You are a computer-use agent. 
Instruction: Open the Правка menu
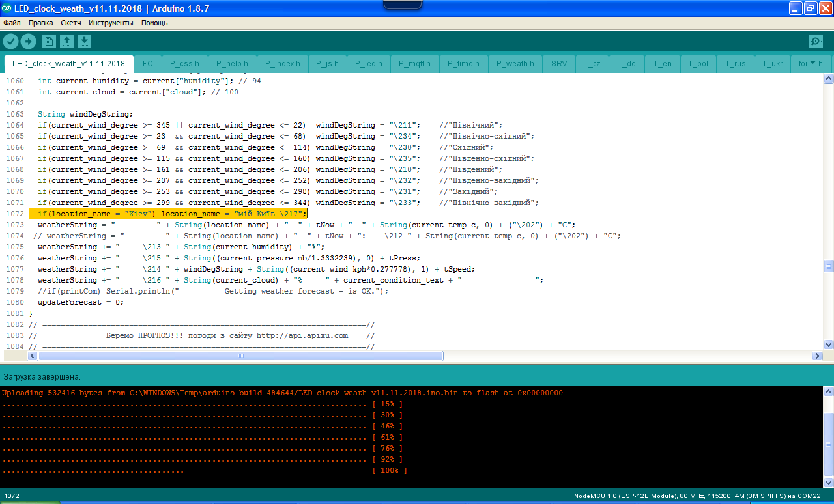tap(41, 23)
